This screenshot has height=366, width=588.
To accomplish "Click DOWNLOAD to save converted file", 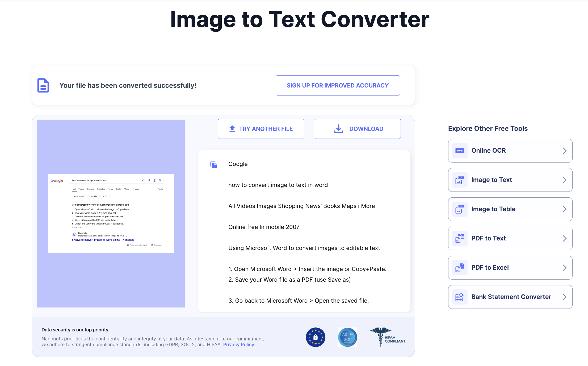I will (x=357, y=129).
